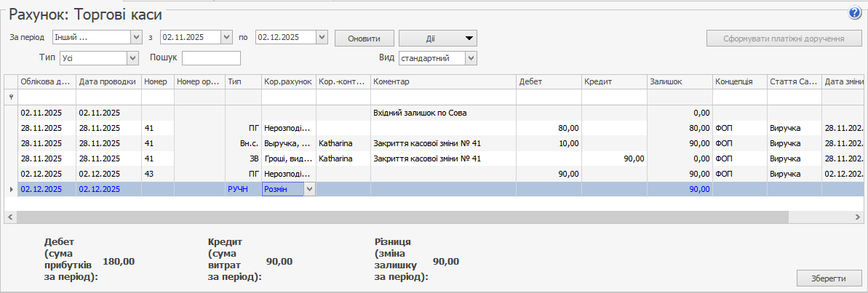Image resolution: width=868 pixels, height=293 pixels.
Task: Open the Дії actions menu
Action: pos(437,38)
